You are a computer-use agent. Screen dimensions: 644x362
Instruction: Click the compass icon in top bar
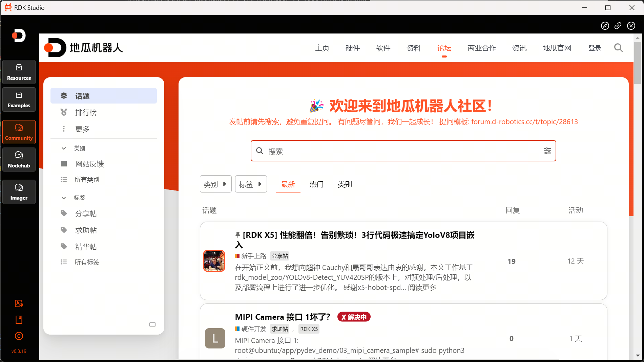pyautogui.click(x=605, y=26)
